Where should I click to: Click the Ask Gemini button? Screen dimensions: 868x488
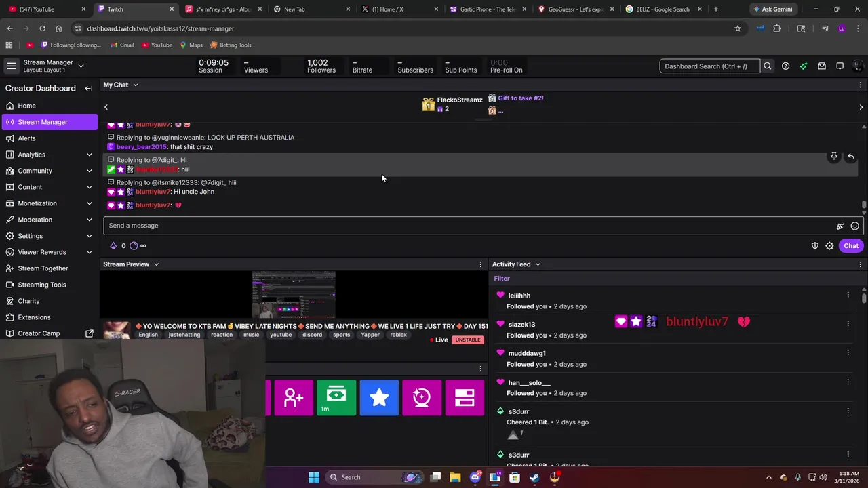pyautogui.click(x=772, y=9)
